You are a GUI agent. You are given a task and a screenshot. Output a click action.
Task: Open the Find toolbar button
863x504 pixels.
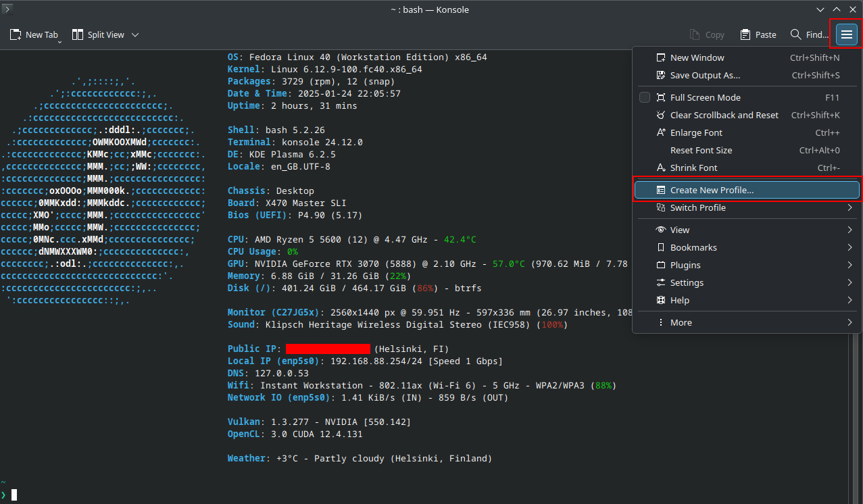809,34
